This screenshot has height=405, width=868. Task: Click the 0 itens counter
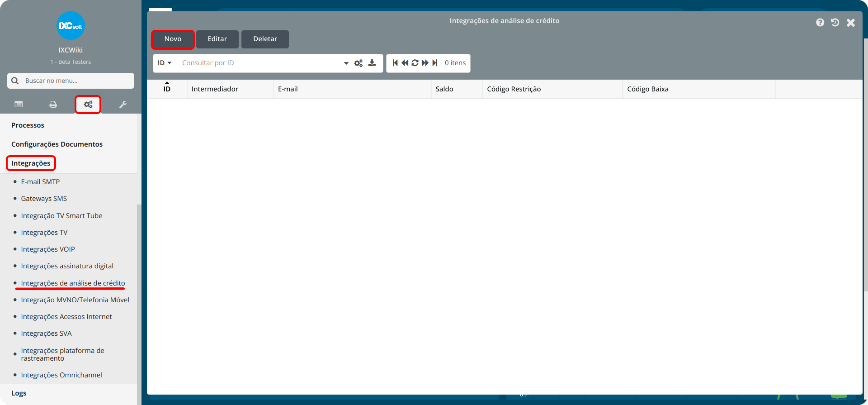[455, 63]
